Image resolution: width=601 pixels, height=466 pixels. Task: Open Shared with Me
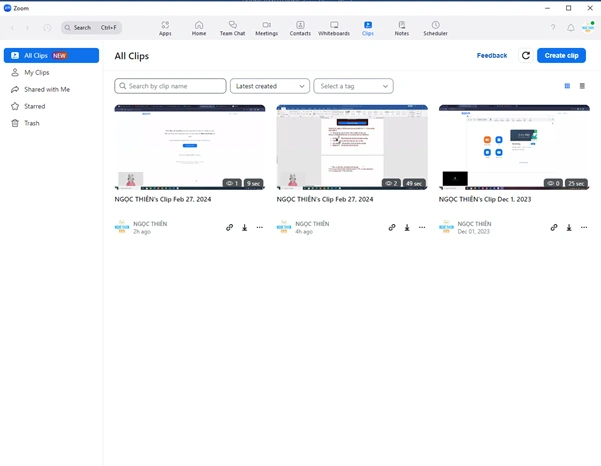pos(51,89)
